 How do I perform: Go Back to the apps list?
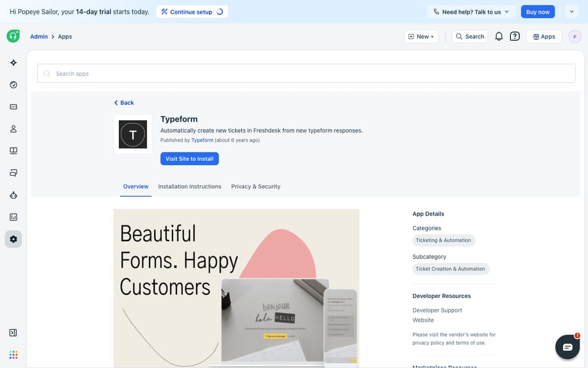pos(124,103)
